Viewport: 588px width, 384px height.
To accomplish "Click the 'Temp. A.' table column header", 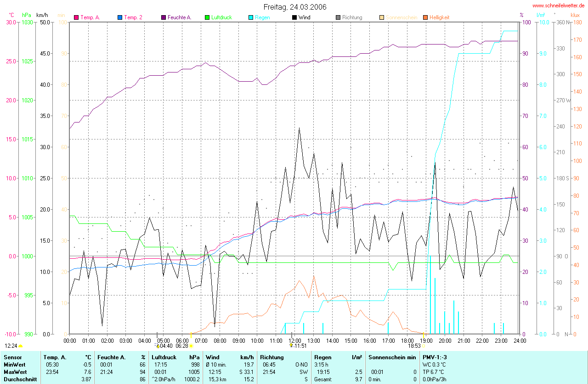I will pos(55,357).
